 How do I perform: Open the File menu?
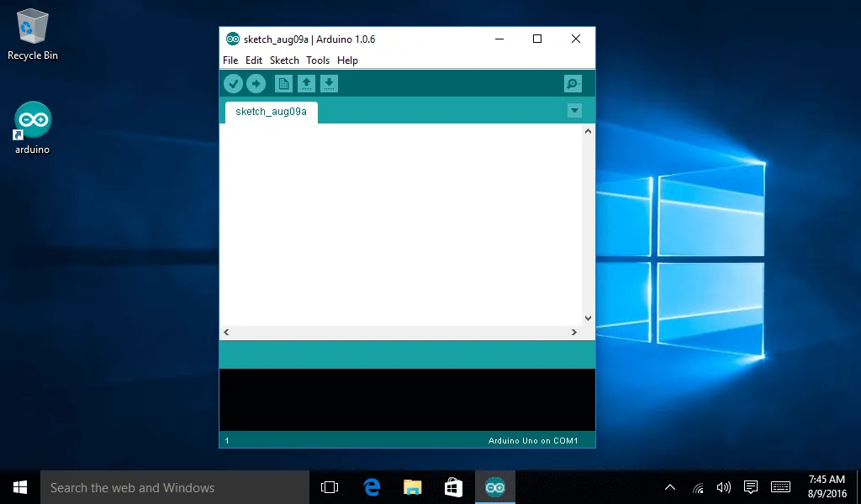click(230, 60)
